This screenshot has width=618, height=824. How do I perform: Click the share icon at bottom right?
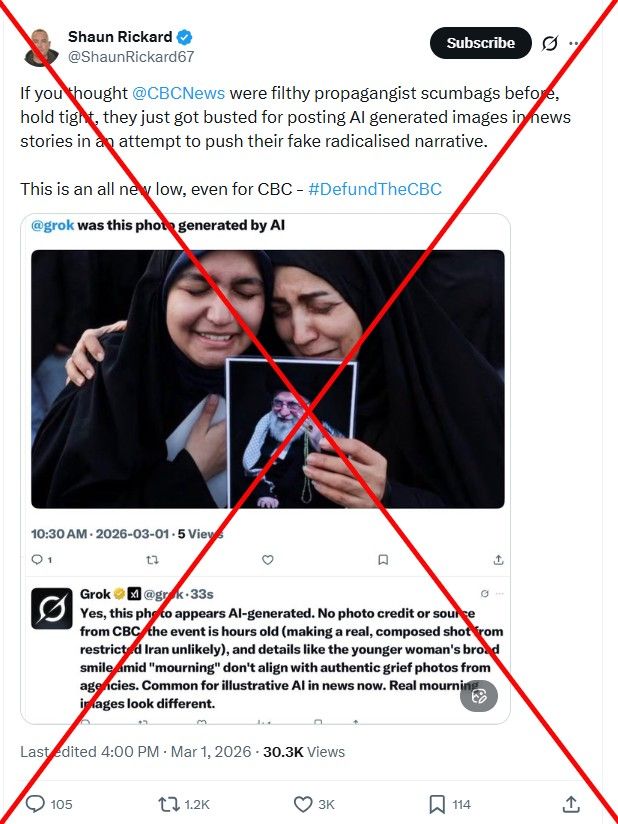[571, 804]
